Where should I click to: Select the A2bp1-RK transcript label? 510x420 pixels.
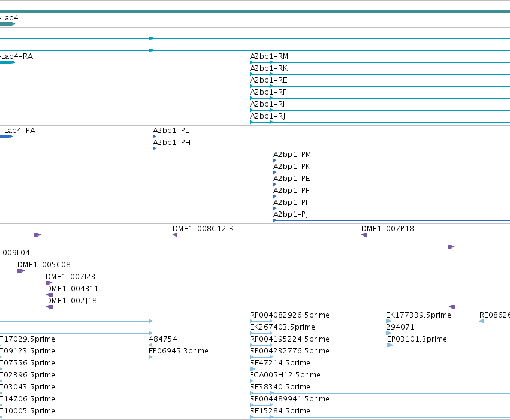coord(268,68)
